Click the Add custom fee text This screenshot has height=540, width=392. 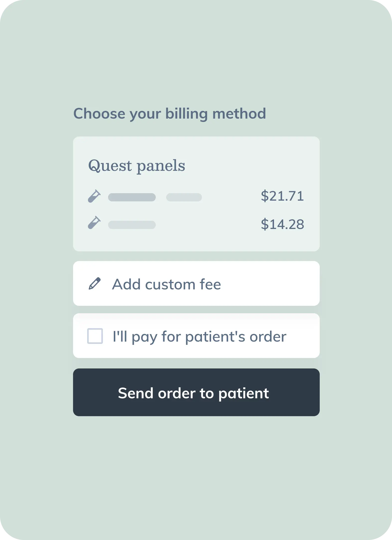click(166, 284)
